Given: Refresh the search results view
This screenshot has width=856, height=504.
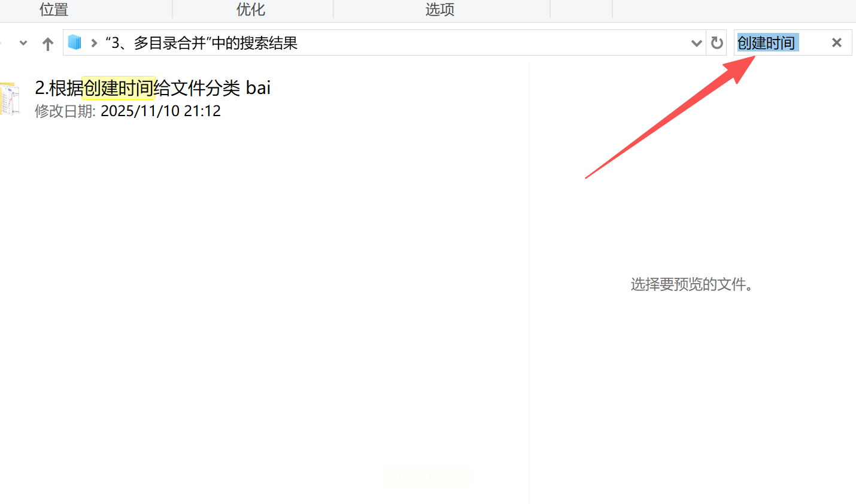Looking at the screenshot, I should [717, 43].
